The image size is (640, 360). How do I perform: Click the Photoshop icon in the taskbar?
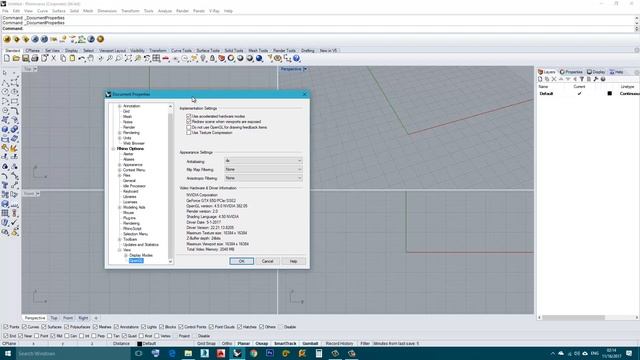coord(270,353)
